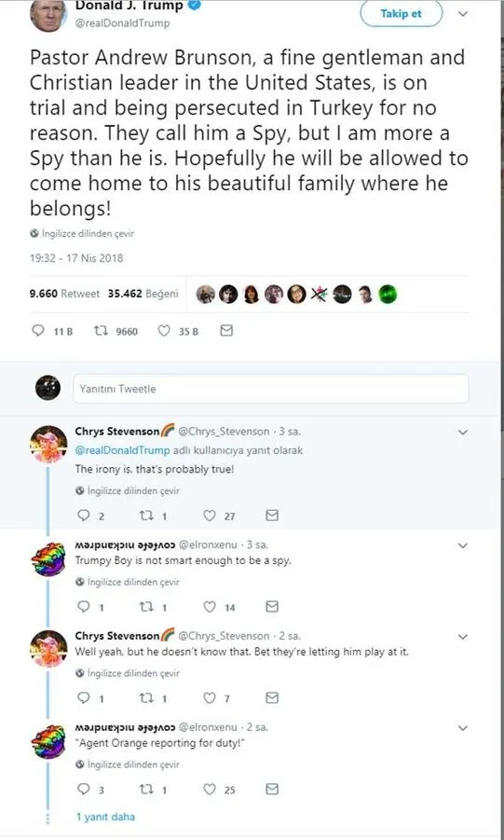Reply to 'Agent Orange reporting for duty' tweet

click(x=84, y=789)
